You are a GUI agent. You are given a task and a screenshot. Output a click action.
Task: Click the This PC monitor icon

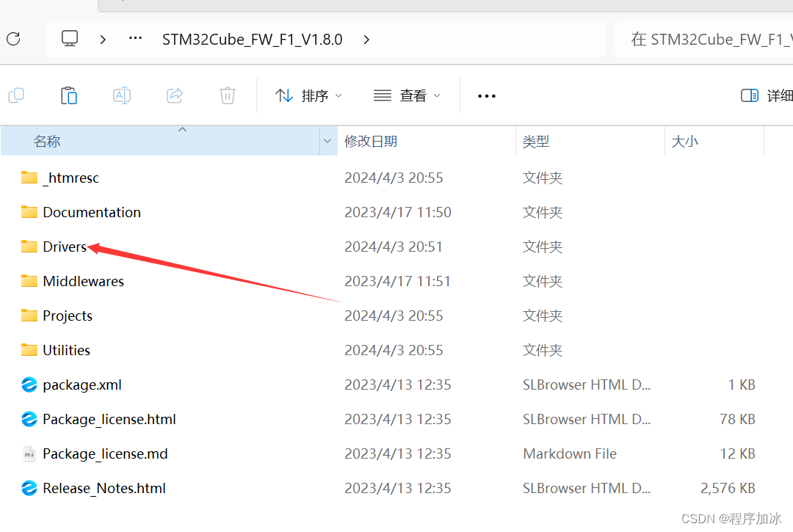coord(70,38)
